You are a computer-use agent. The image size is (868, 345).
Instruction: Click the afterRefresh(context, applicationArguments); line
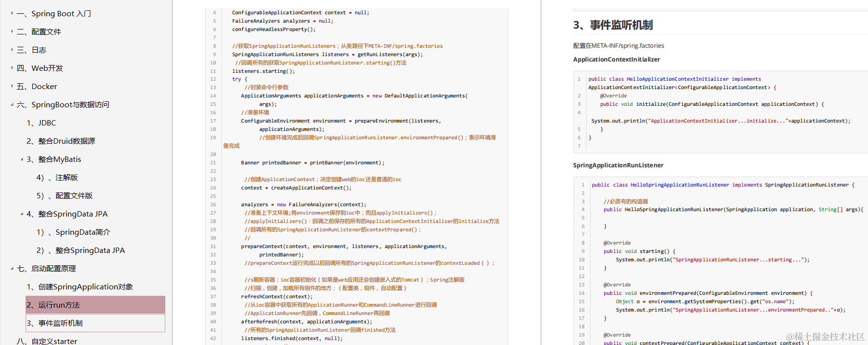point(307,322)
